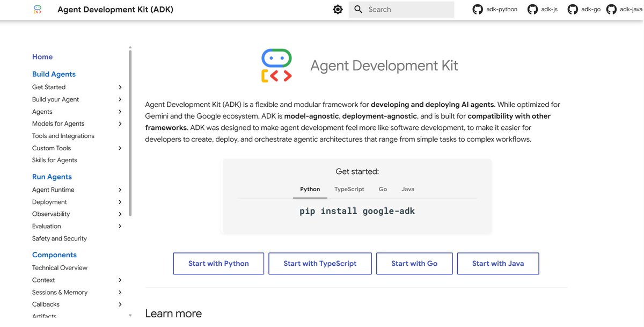Click the Start with Python button
Viewport: 644px width, 327px height.
coord(218,264)
